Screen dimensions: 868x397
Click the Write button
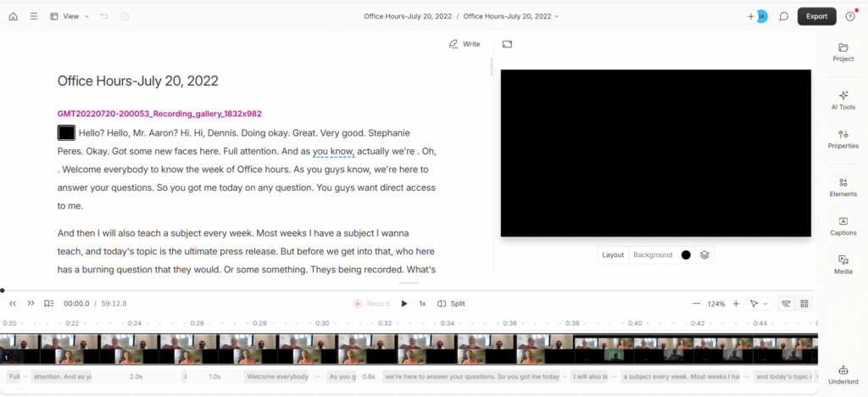pyautogui.click(x=465, y=44)
